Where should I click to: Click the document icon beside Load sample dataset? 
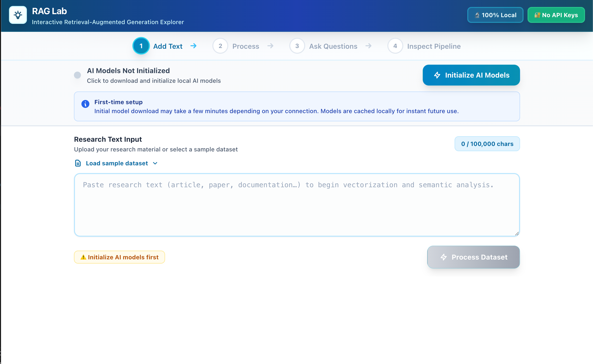(x=78, y=163)
